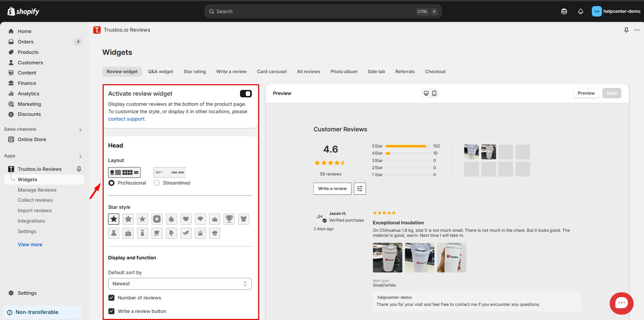The height and width of the screenshot is (320, 644).
Task: Pick the paw print star style icon
Action: [x=200, y=233]
